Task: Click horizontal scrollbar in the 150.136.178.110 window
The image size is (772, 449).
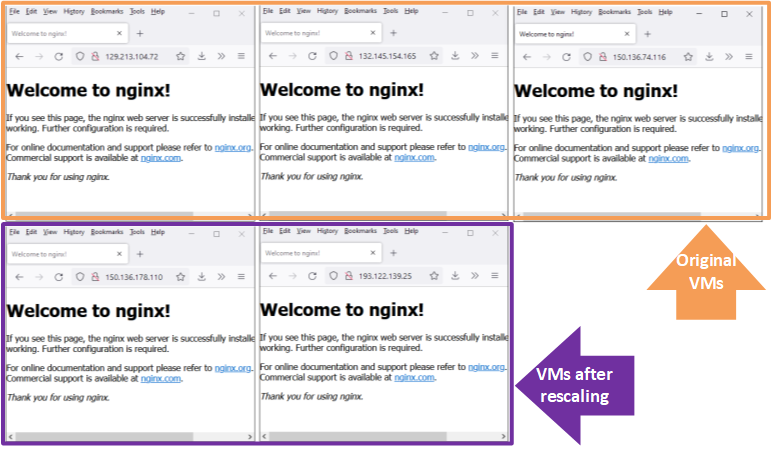Action: [104, 437]
